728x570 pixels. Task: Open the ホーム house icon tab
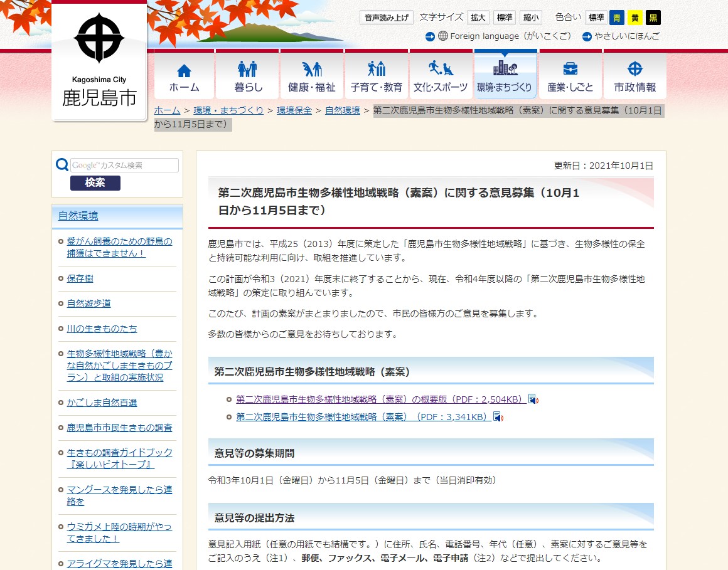pyautogui.click(x=185, y=77)
